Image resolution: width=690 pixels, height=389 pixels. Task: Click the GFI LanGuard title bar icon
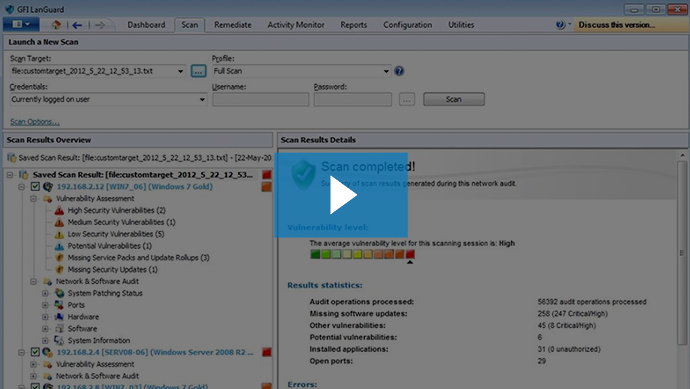click(9, 9)
